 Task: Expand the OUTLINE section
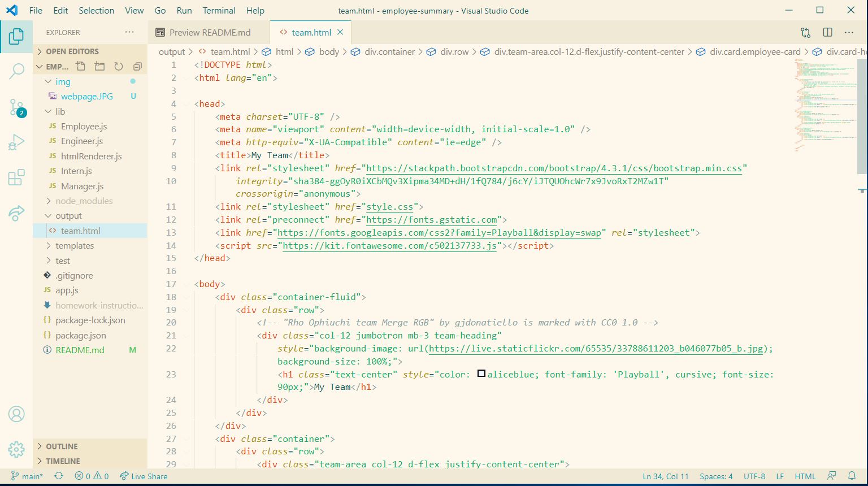pyautogui.click(x=90, y=446)
